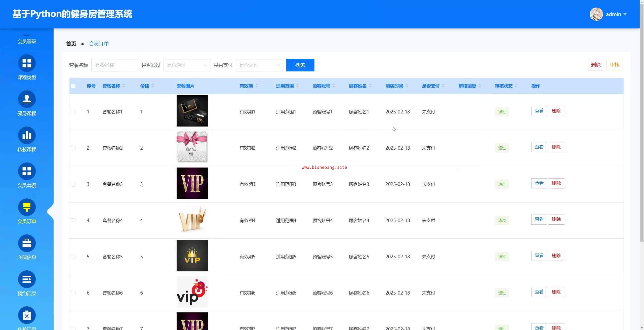Click the 套餐名称 search input field
The image size is (644, 330).
[115, 65]
